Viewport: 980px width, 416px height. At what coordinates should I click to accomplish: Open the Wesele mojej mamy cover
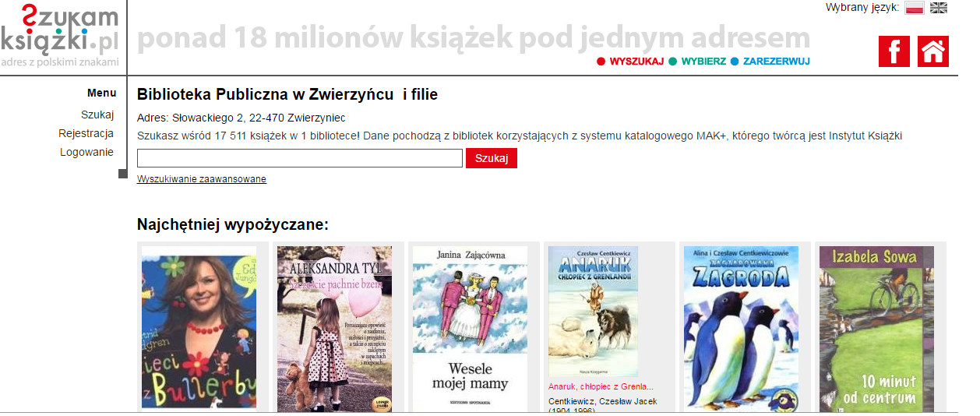coord(470,328)
